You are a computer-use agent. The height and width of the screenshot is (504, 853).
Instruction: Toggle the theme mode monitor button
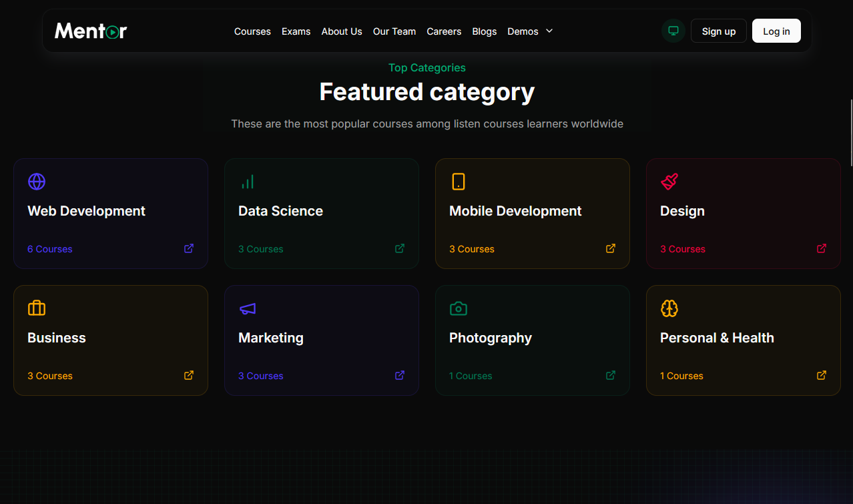pyautogui.click(x=673, y=31)
